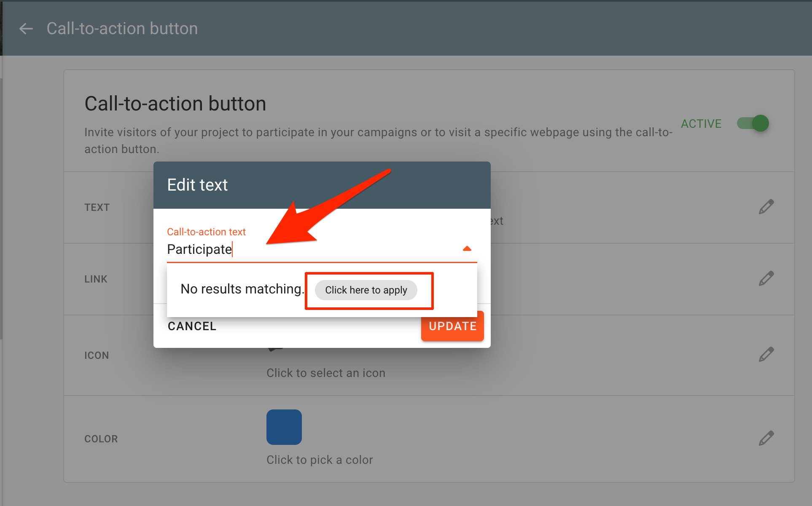Viewport: 812px width, 506px height.
Task: Toggle the ACTIVE switch off
Action: (753, 124)
